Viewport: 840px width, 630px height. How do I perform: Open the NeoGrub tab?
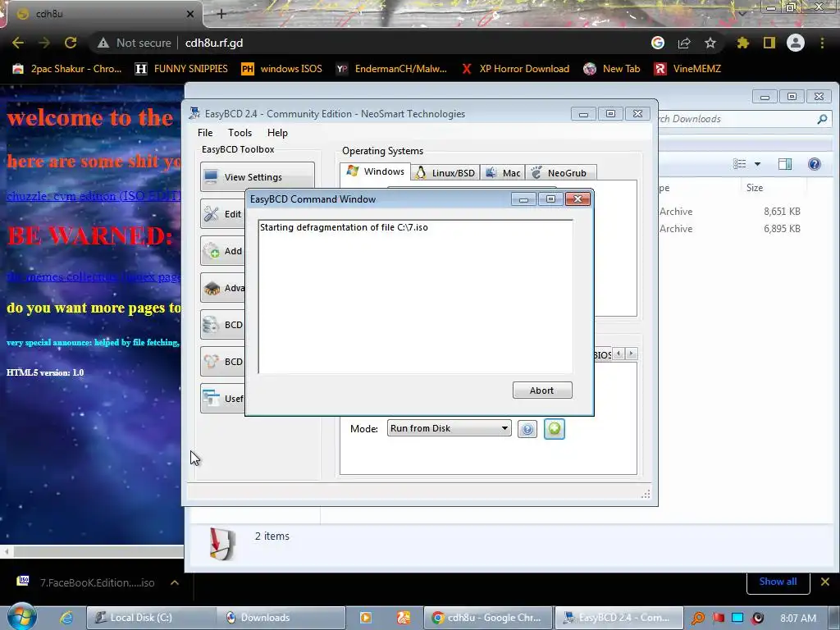560,172
